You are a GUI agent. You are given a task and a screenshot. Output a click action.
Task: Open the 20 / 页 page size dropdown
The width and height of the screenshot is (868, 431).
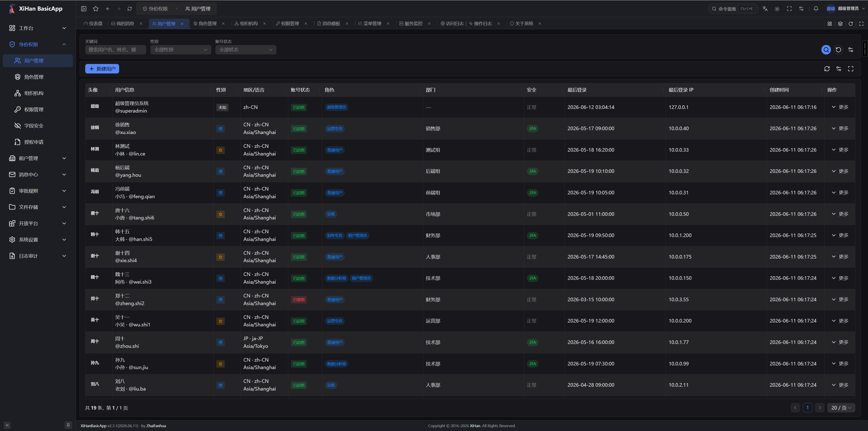tap(841, 408)
